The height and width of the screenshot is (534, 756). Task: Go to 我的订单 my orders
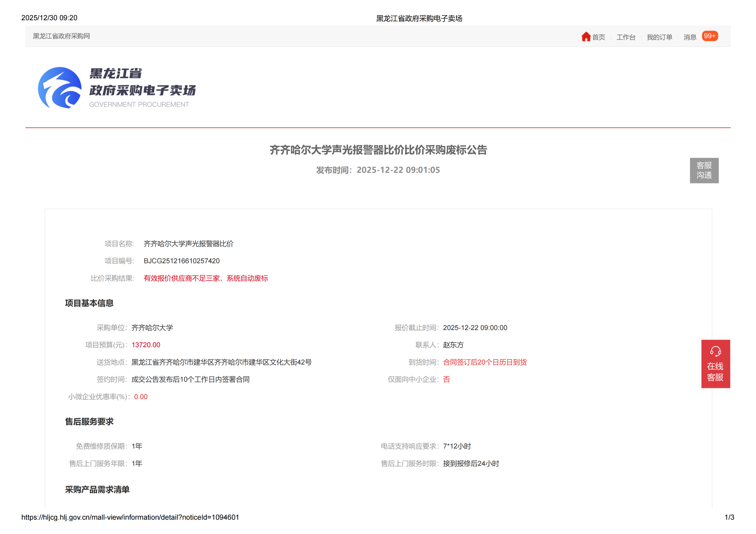point(659,37)
